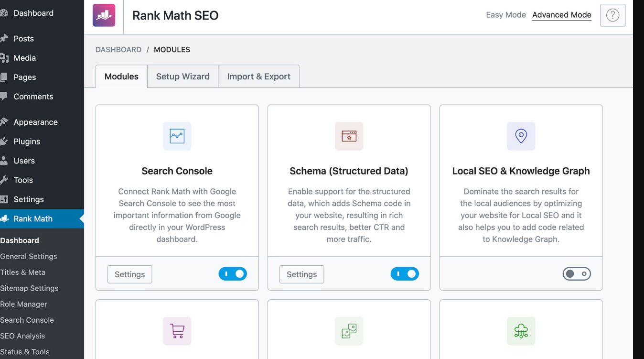The width and height of the screenshot is (644, 359).
Task: Open Status & Tools submenu link
Action: pyautogui.click(x=25, y=352)
